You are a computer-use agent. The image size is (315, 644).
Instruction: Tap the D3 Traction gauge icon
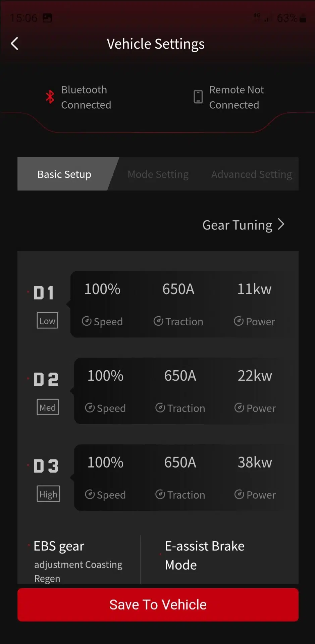coord(160,494)
